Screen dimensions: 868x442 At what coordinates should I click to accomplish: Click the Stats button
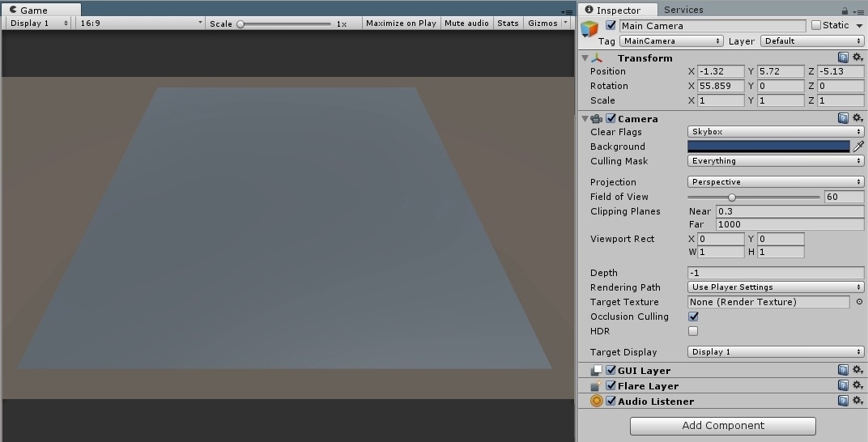(508, 23)
